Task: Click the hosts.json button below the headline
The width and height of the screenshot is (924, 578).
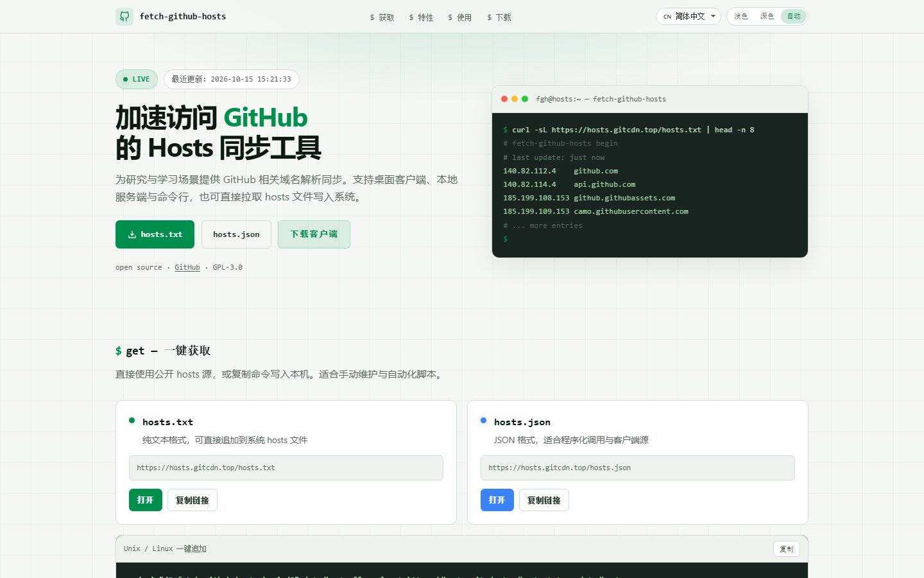Action: pyautogui.click(x=236, y=234)
